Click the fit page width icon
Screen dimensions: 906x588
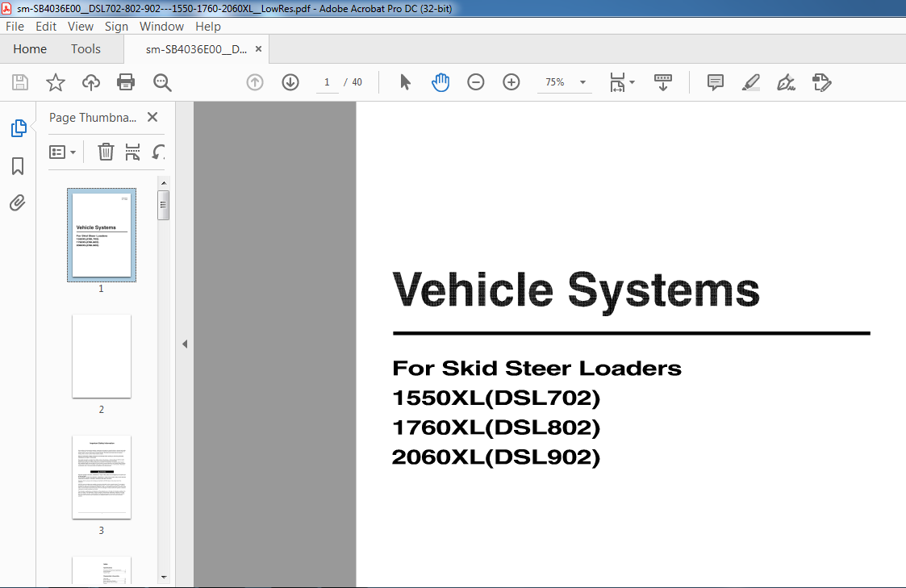click(x=617, y=82)
